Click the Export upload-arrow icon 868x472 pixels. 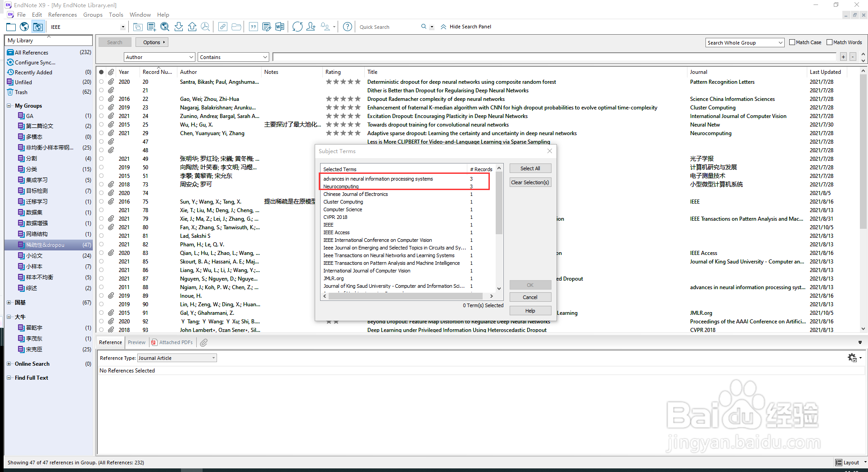point(192,27)
